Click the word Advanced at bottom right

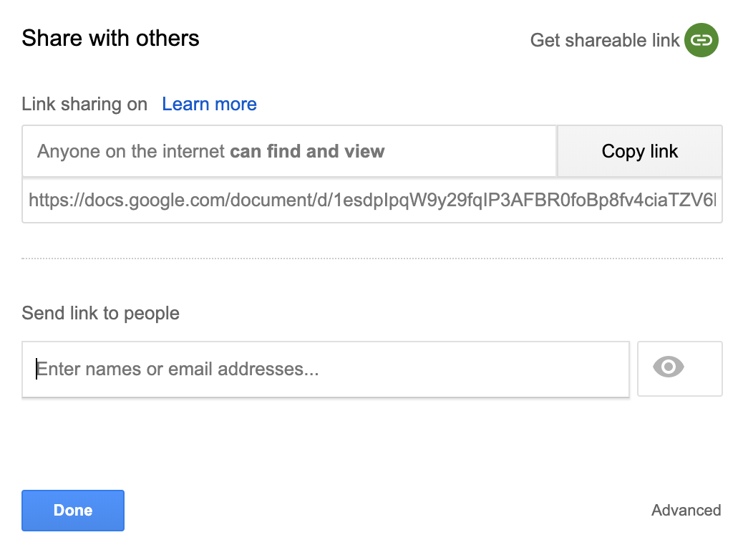[x=686, y=510]
